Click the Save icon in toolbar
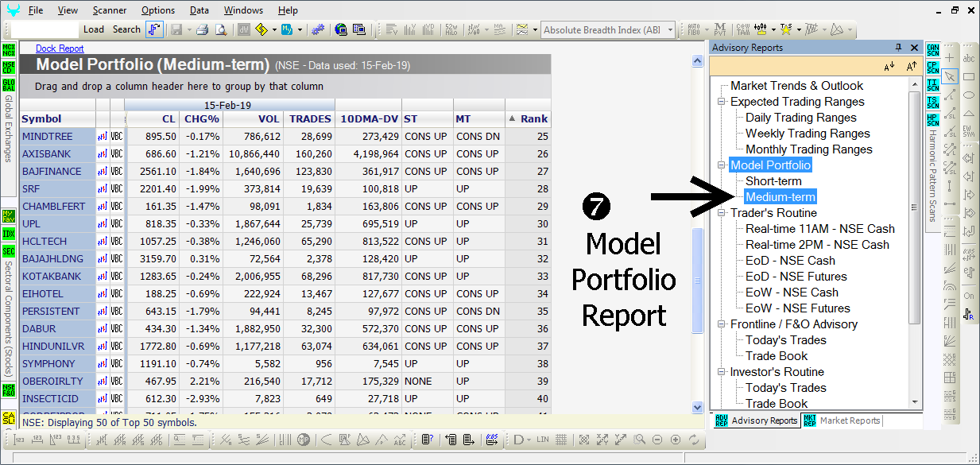980x465 pixels. coord(176,29)
